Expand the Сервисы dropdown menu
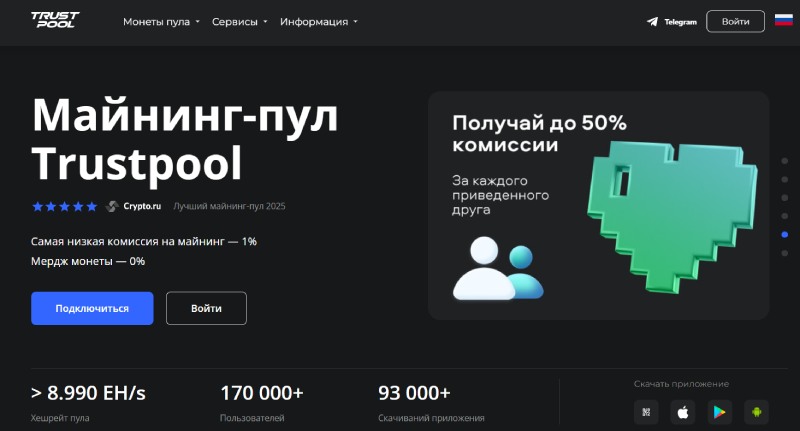This screenshot has width=800, height=431. [x=240, y=22]
